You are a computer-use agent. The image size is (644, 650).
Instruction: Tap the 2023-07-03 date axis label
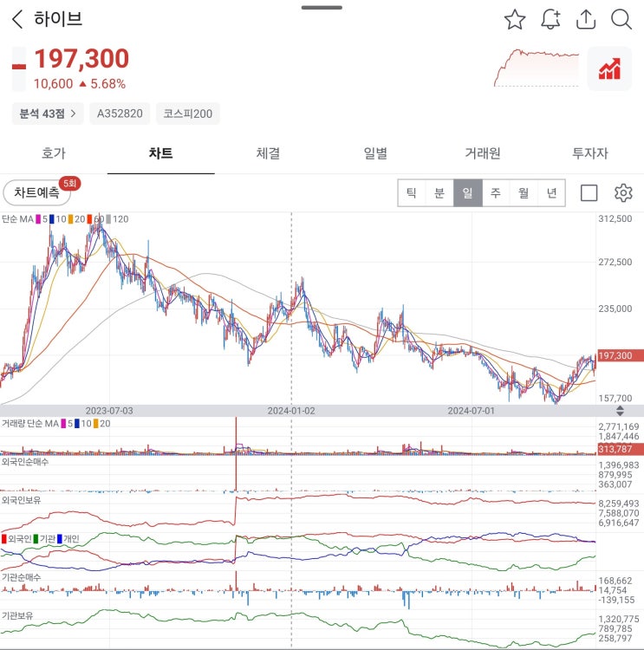point(109,411)
